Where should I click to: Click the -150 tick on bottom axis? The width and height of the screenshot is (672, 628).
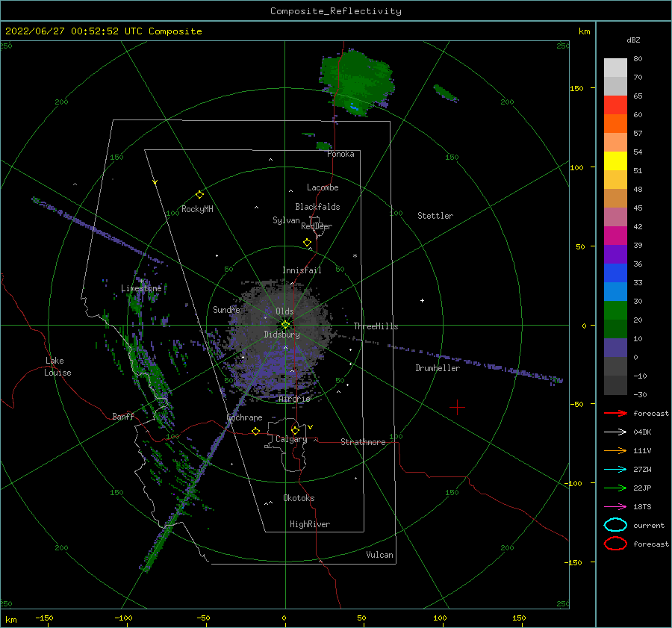coord(44,618)
